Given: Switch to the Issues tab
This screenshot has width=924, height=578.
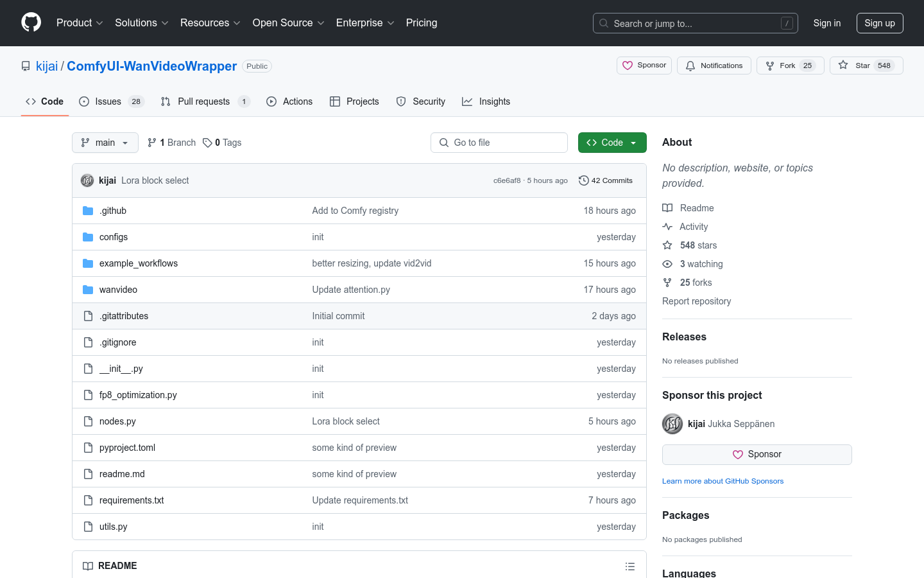Looking at the screenshot, I should [x=112, y=101].
